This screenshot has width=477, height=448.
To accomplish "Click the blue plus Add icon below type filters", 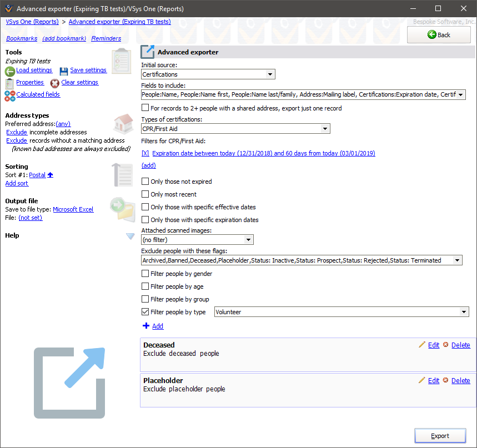I will [146, 326].
